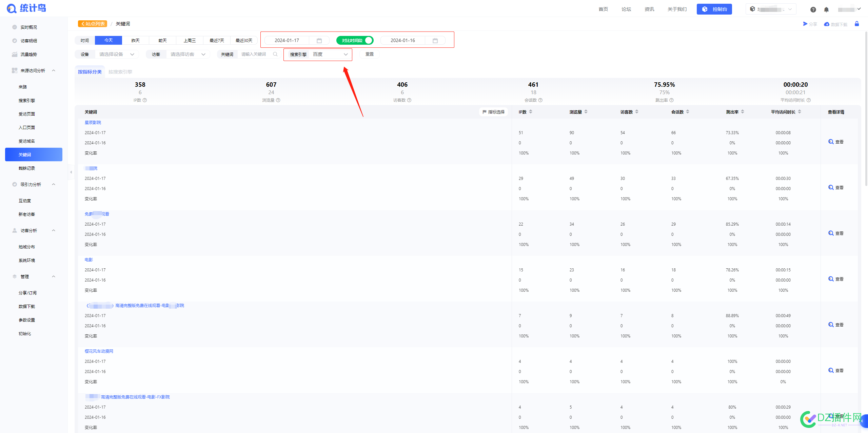Open the site selector dropdown in header
Viewport: 868px width, 433px height.
[x=771, y=9]
